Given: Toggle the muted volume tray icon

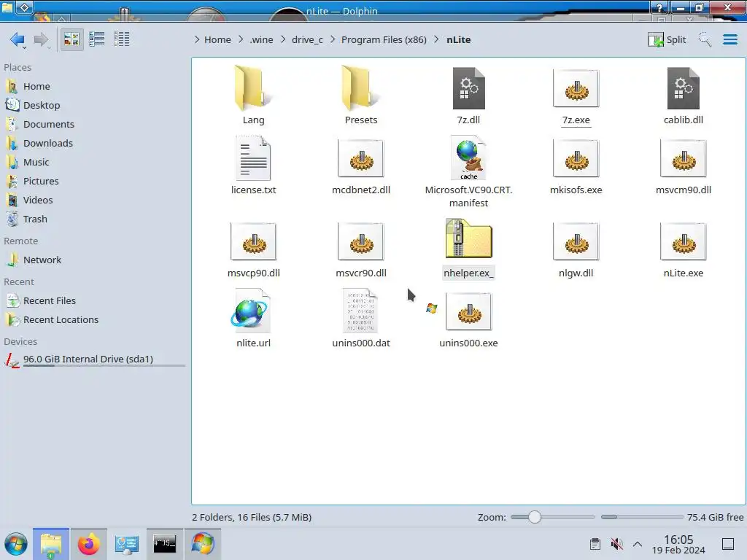Looking at the screenshot, I should tap(616, 544).
